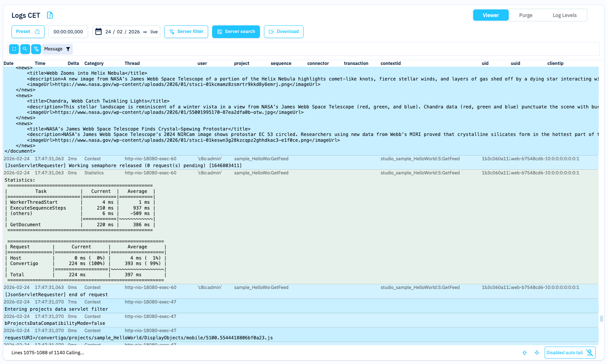Click the Message filter funnel icon
607x364 pixels.
click(68, 49)
